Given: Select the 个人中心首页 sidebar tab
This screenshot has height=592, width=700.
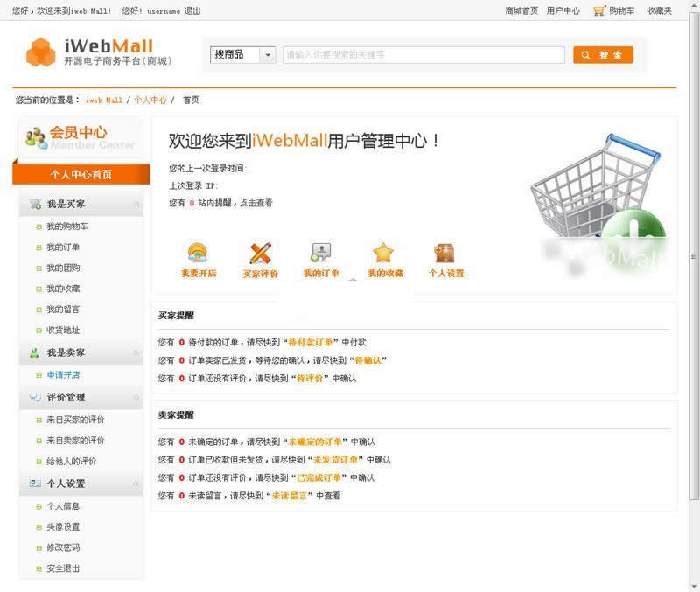Looking at the screenshot, I should 81,174.
